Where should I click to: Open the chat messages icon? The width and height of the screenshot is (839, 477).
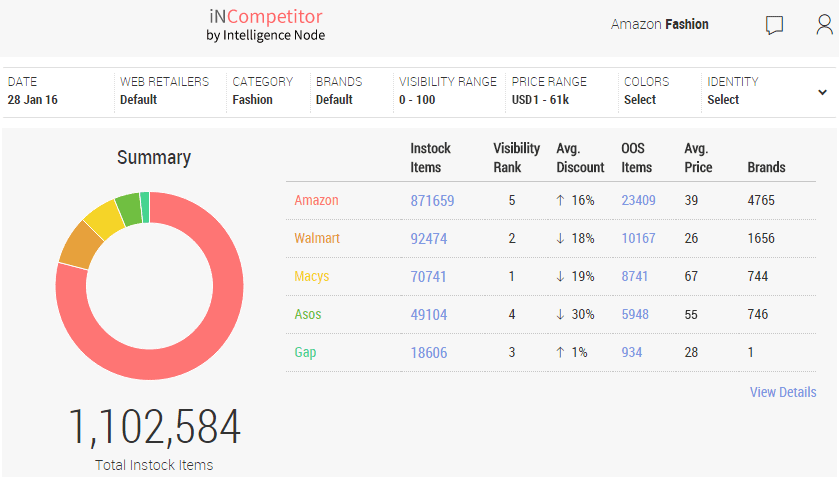774,25
